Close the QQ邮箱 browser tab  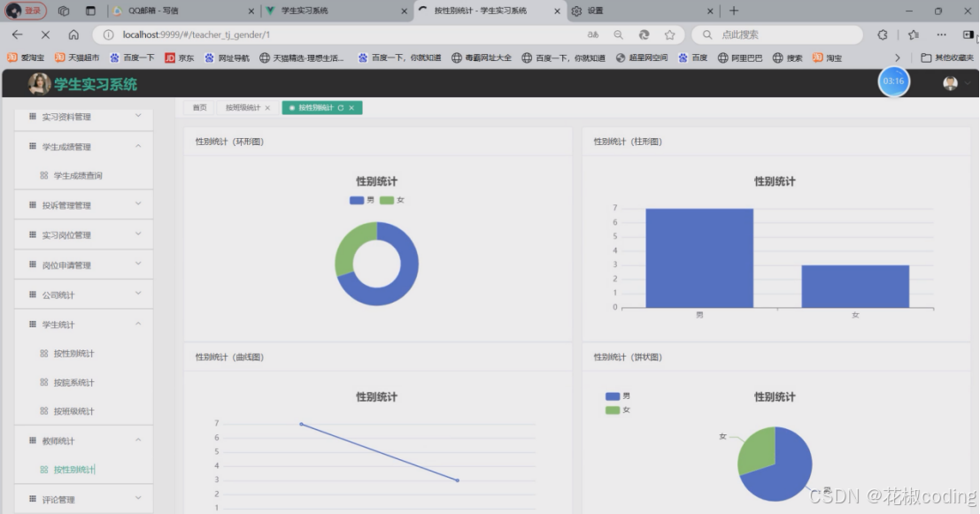coord(251,11)
